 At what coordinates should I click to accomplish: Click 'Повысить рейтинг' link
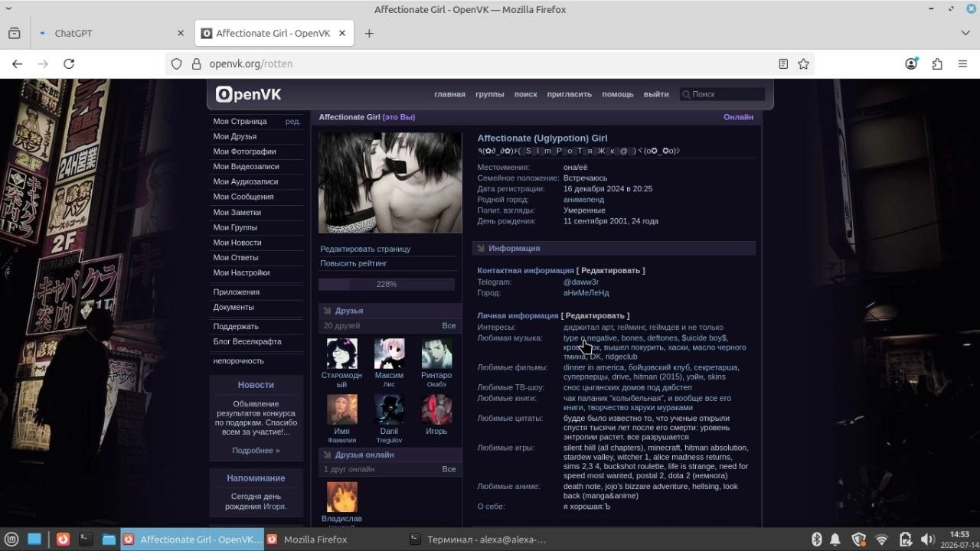click(x=353, y=263)
